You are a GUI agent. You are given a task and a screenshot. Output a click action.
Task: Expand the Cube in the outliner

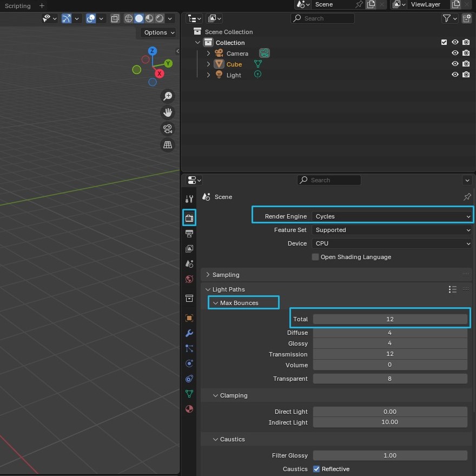[x=208, y=64]
